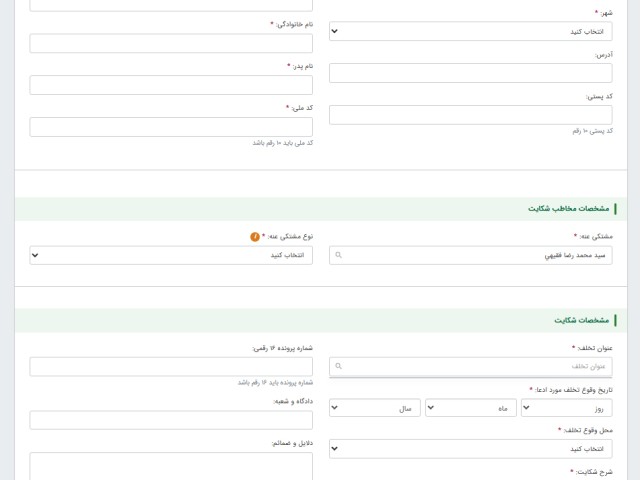The height and width of the screenshot is (480, 640).
Task: Focus the آدرس address input field
Action: pos(471,73)
